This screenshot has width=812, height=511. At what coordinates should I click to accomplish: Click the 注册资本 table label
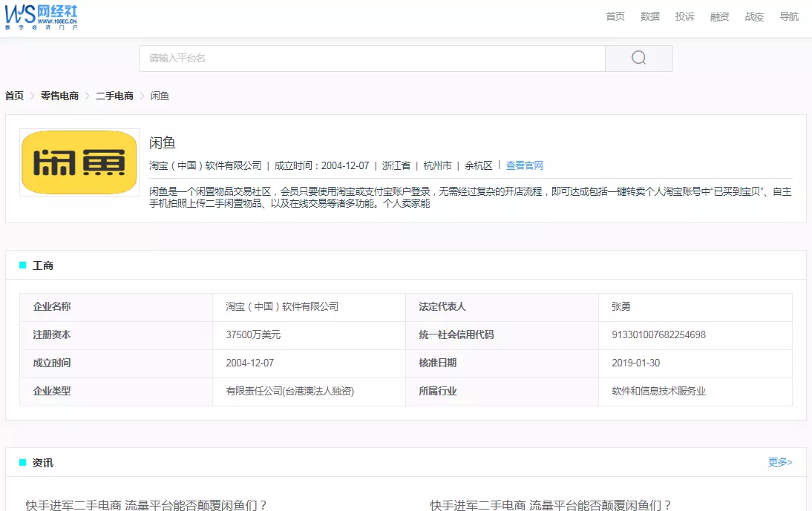point(52,334)
